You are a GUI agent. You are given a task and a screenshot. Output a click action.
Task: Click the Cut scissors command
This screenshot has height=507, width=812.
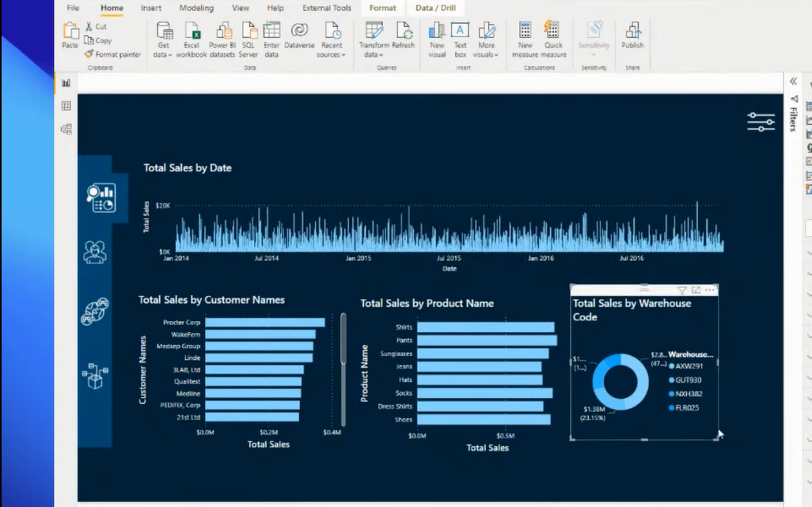click(x=97, y=26)
